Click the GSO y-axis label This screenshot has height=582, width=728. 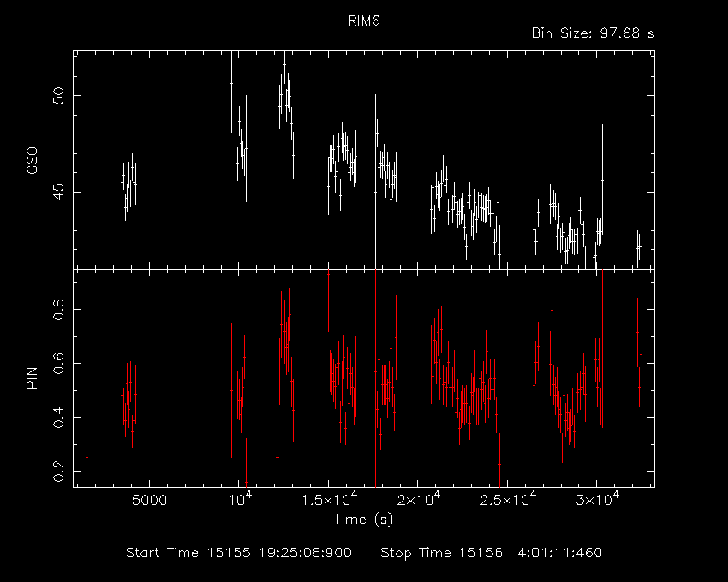[32, 160]
